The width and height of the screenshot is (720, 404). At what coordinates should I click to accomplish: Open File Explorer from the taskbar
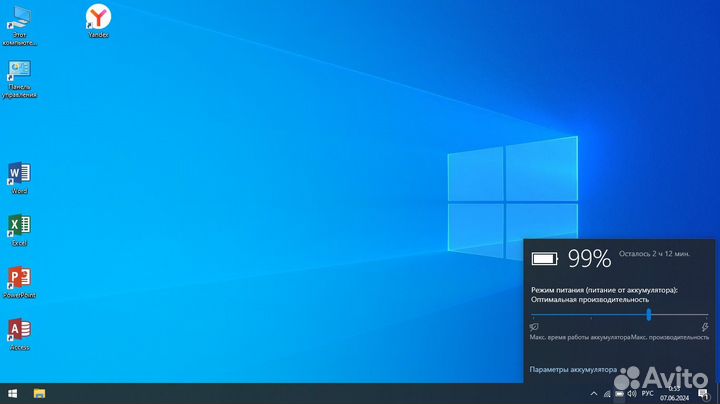[39, 394]
